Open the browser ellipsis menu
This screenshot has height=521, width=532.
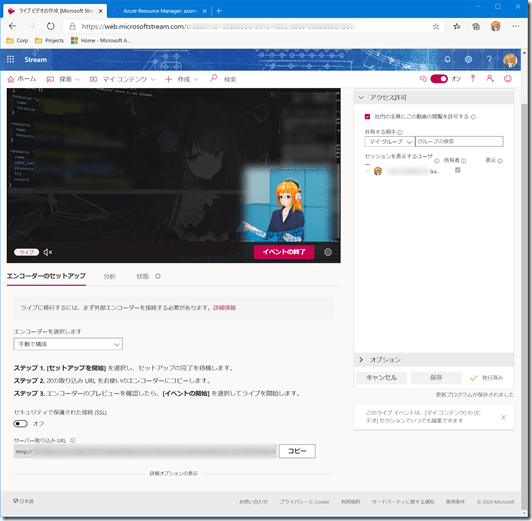(x=516, y=26)
